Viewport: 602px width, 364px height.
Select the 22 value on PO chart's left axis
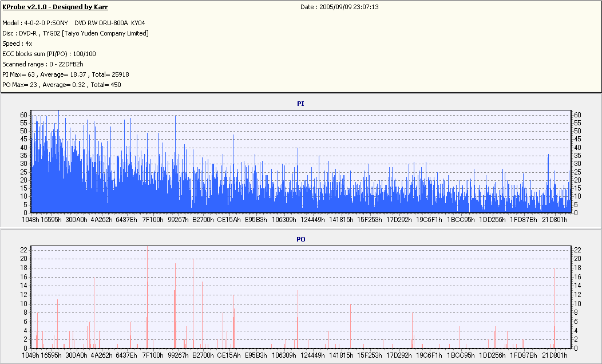pyautogui.click(x=24, y=250)
